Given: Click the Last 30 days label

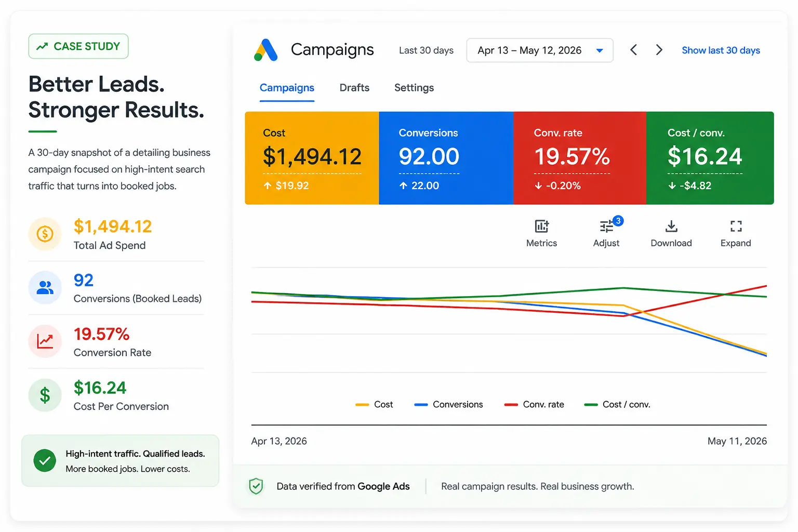Looking at the screenshot, I should (426, 50).
